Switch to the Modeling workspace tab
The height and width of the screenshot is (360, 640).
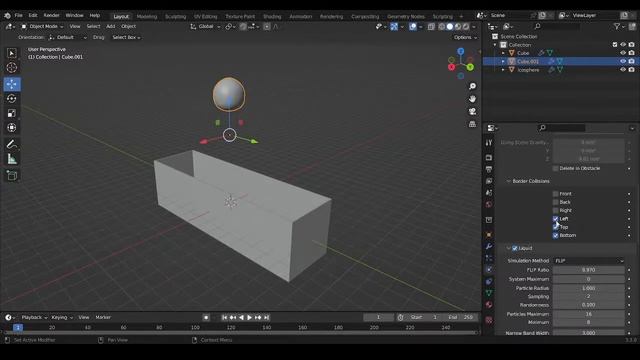[147, 16]
